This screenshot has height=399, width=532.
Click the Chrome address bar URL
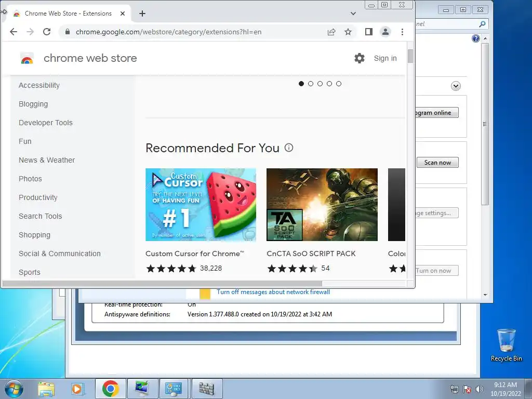coord(169,32)
